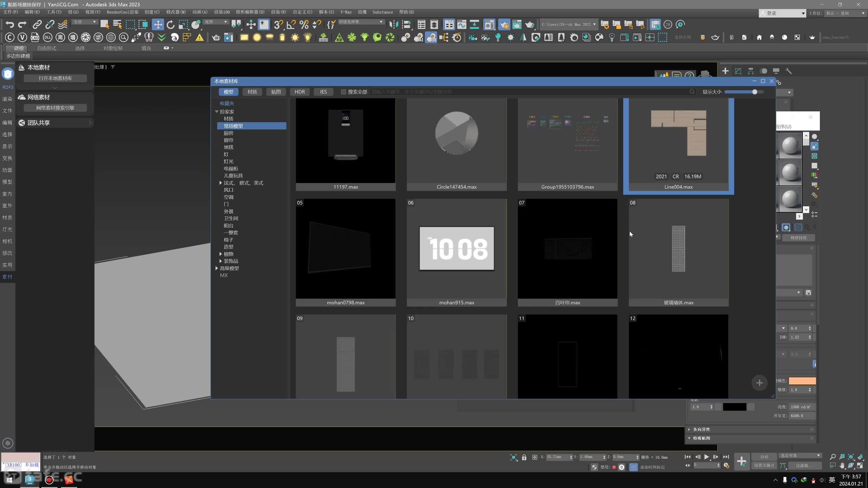This screenshot has width=868, height=488.
Task: Open the 文件(F) menu
Action: point(11,12)
